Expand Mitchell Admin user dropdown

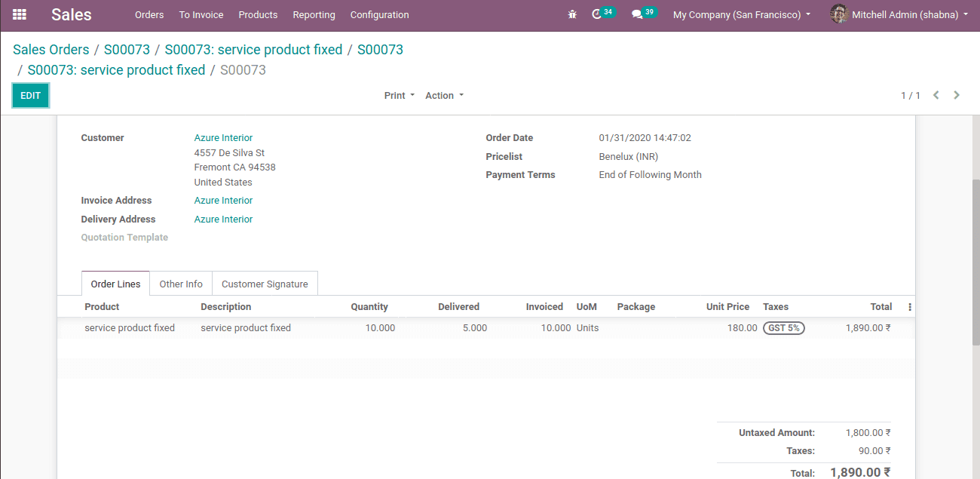tap(910, 14)
